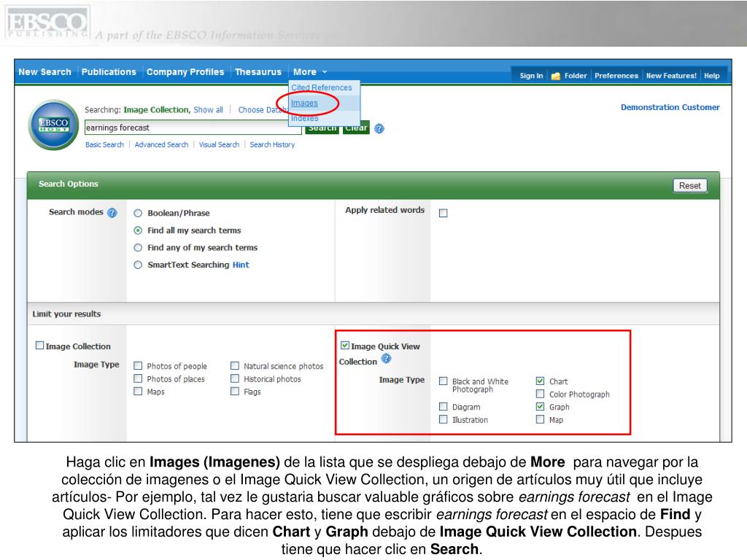Check Historical photos option
Screen dimensions: 747x560
pos(235,378)
